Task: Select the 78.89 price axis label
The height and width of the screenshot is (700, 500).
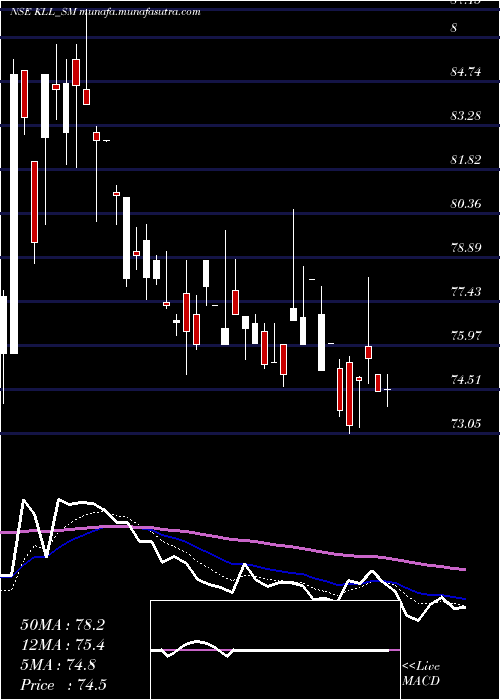Action: [466, 248]
